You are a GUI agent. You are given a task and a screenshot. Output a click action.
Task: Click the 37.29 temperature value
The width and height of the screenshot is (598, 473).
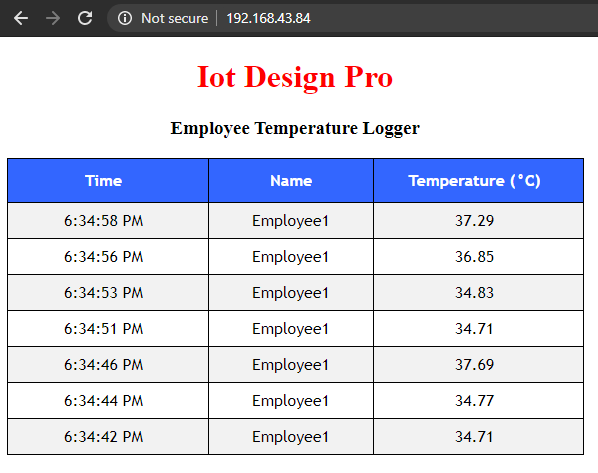coord(474,220)
